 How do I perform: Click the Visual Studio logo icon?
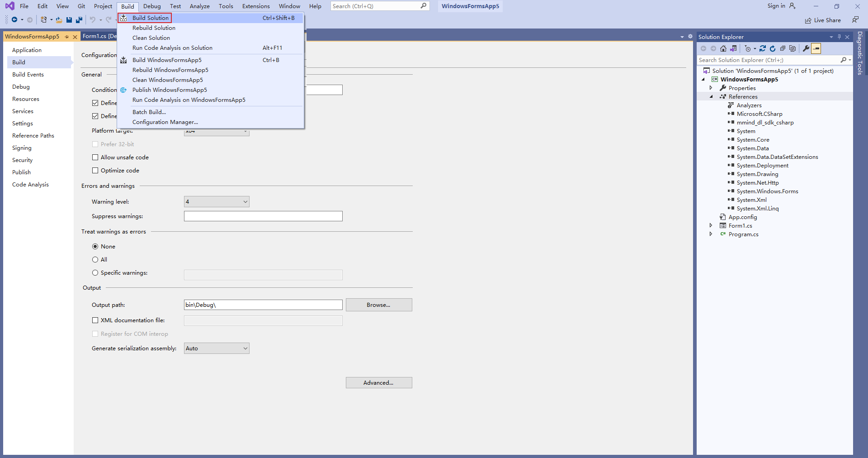pyautogui.click(x=9, y=6)
